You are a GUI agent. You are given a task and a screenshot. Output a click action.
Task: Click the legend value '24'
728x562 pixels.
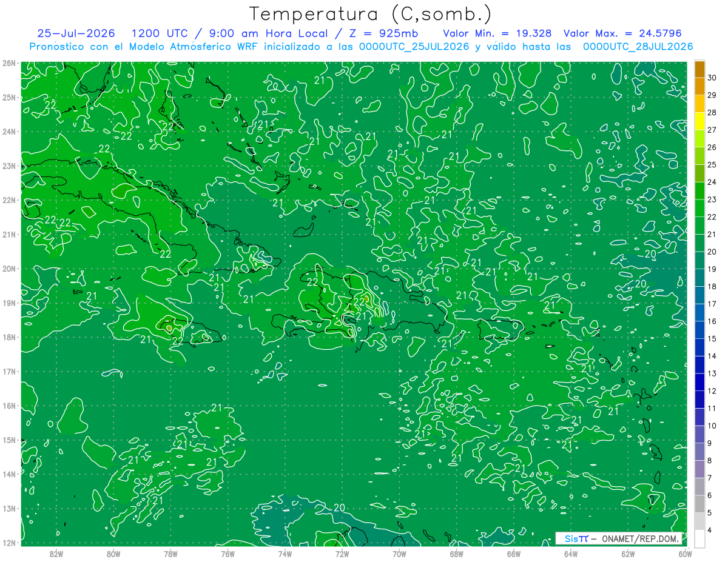coord(712,182)
